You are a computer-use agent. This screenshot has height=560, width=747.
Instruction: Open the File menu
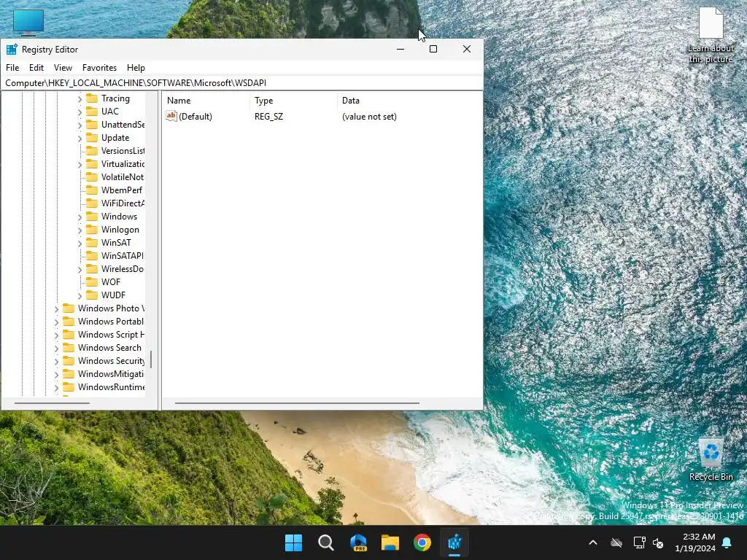pos(12,68)
